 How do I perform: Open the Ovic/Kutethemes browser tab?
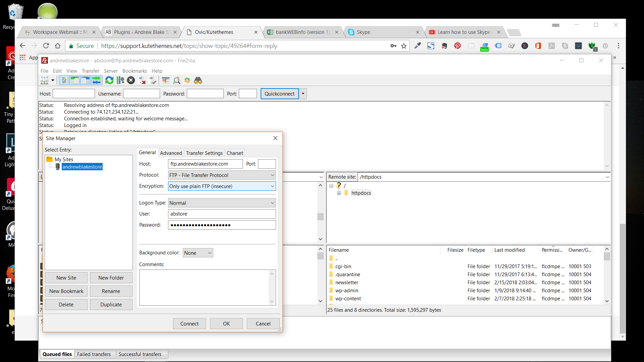(x=222, y=32)
